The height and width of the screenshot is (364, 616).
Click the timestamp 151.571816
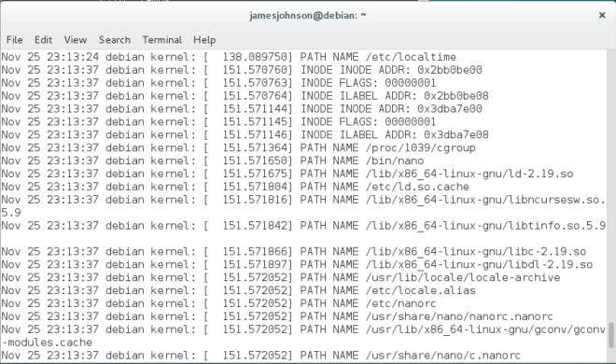pos(255,200)
